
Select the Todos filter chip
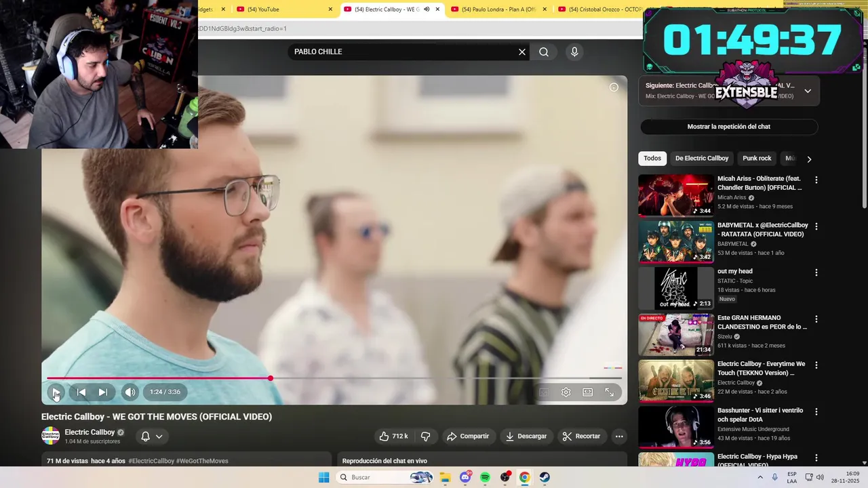pos(652,158)
